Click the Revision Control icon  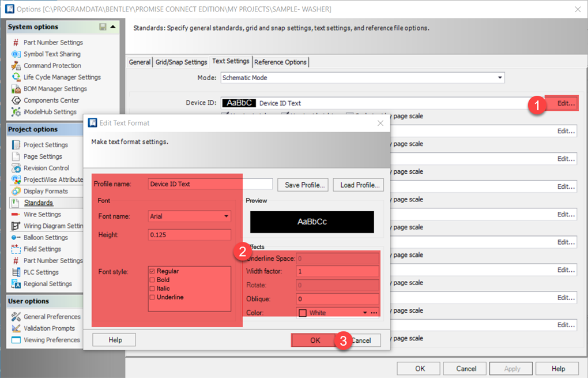click(x=16, y=168)
